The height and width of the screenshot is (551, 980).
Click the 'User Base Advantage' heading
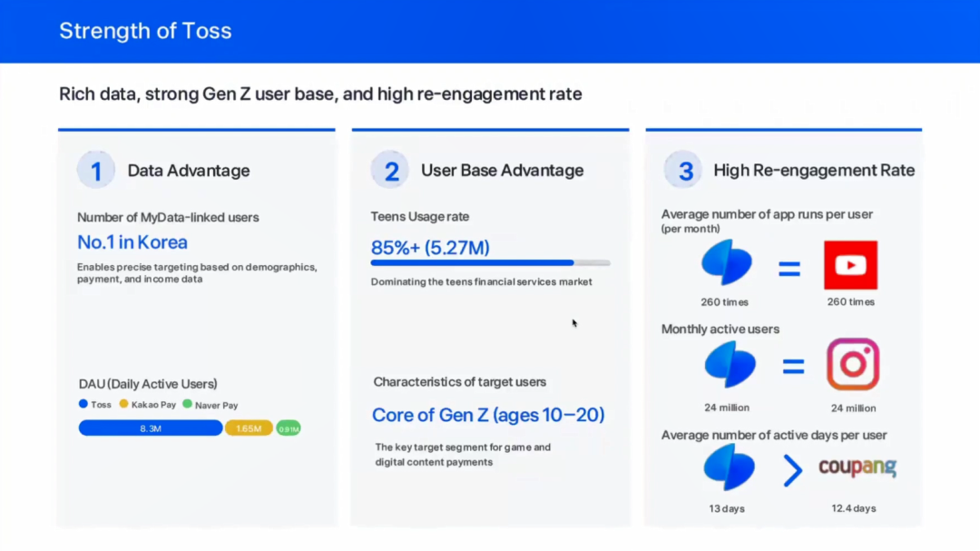click(x=503, y=170)
